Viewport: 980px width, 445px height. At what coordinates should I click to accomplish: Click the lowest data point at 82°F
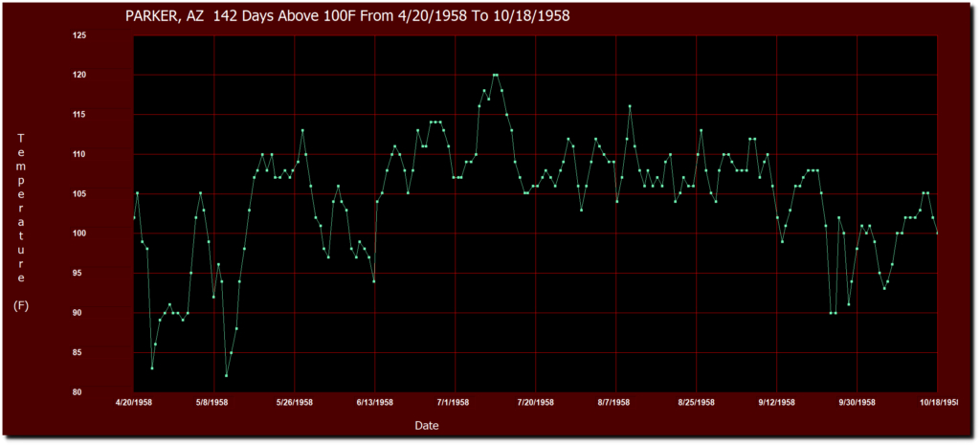pos(227,376)
